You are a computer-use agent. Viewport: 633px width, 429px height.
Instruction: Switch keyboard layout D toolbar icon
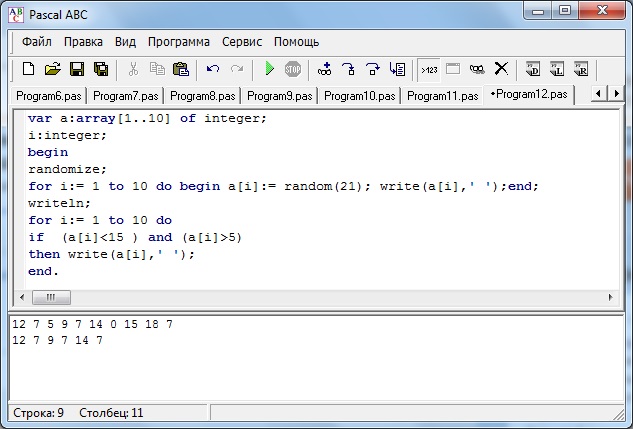[x=533, y=69]
